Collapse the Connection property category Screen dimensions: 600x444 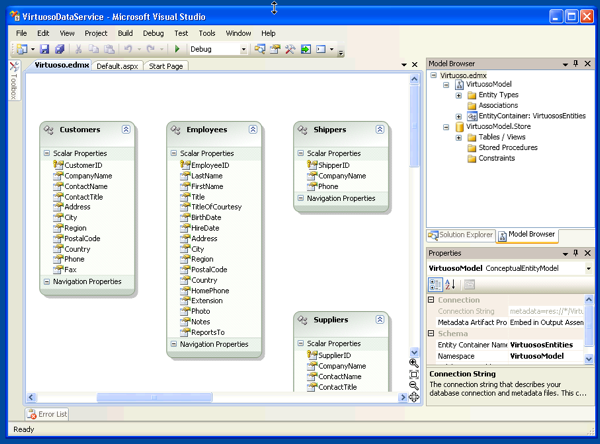pyautogui.click(x=431, y=300)
